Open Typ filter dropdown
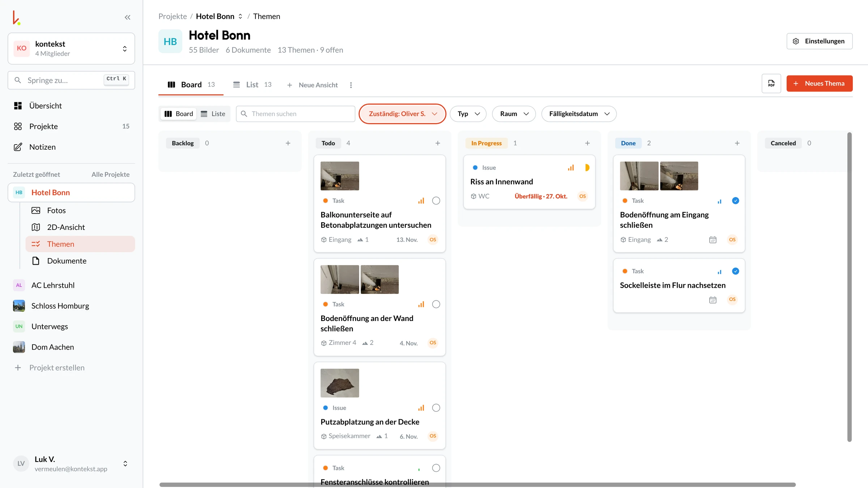This screenshot has width=868, height=488. [468, 114]
